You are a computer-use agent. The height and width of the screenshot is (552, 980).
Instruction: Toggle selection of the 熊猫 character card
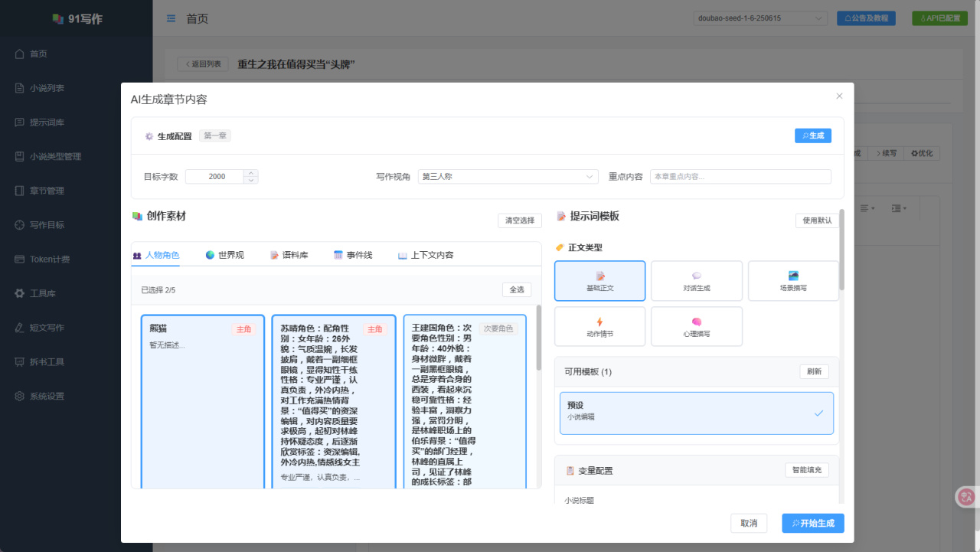tap(203, 401)
